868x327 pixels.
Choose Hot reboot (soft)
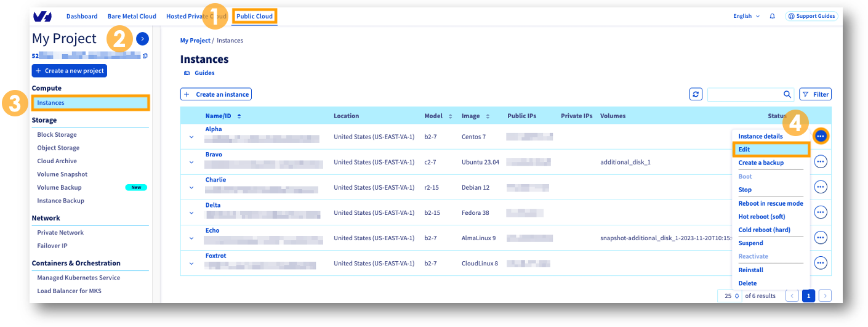tap(762, 216)
